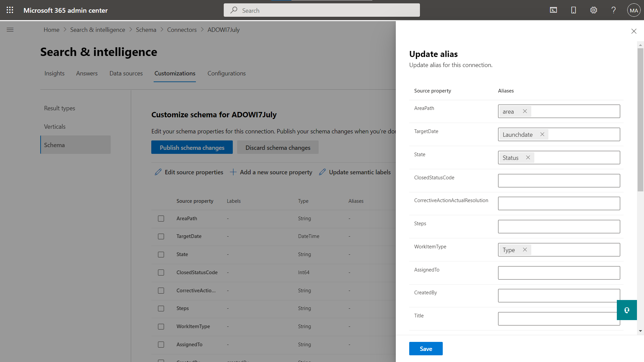Click the search icon in the top bar
Viewport: 644px width, 362px height.
click(234, 10)
